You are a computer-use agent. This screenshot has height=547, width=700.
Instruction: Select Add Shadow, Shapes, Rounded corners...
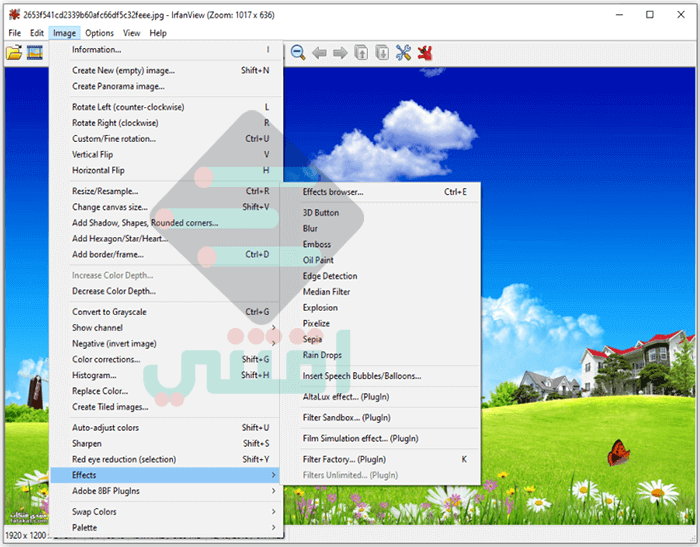pyautogui.click(x=166, y=223)
